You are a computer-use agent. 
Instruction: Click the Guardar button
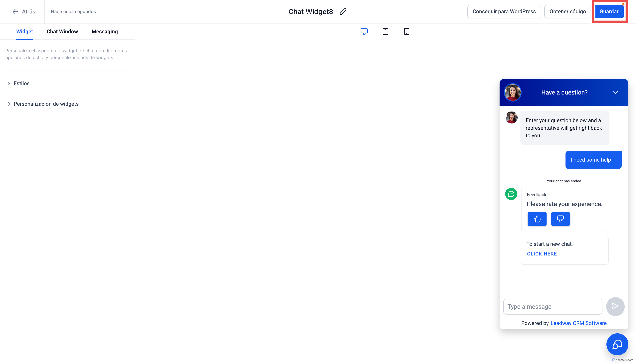(609, 12)
